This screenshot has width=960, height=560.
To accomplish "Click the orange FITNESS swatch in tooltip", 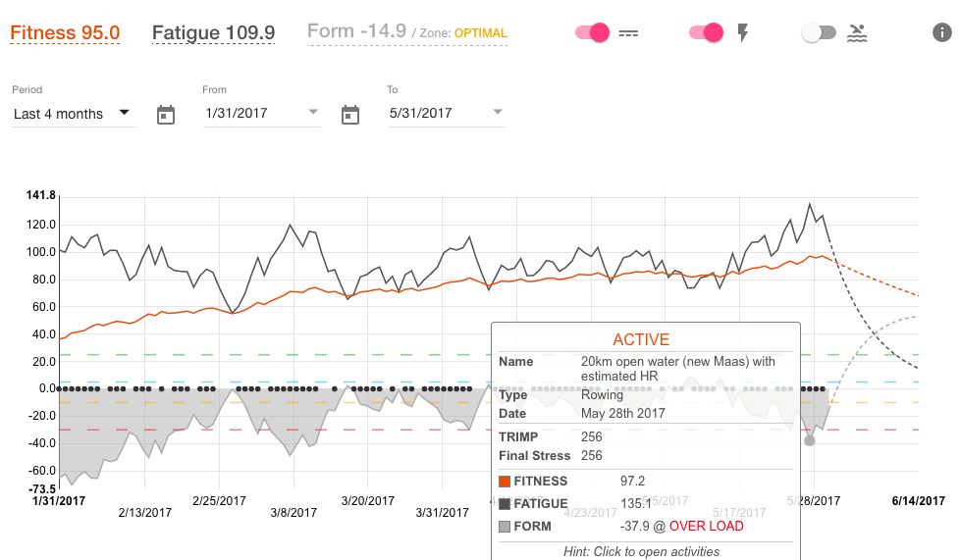I will click(x=505, y=482).
